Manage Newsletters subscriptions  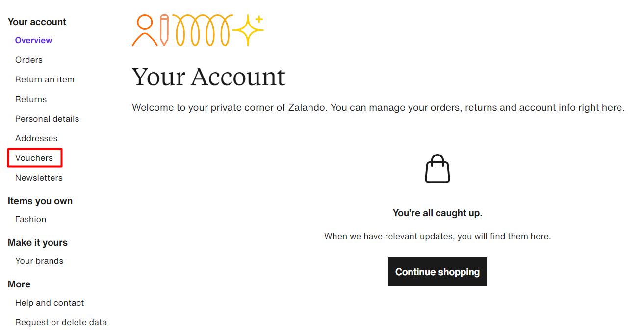point(39,178)
